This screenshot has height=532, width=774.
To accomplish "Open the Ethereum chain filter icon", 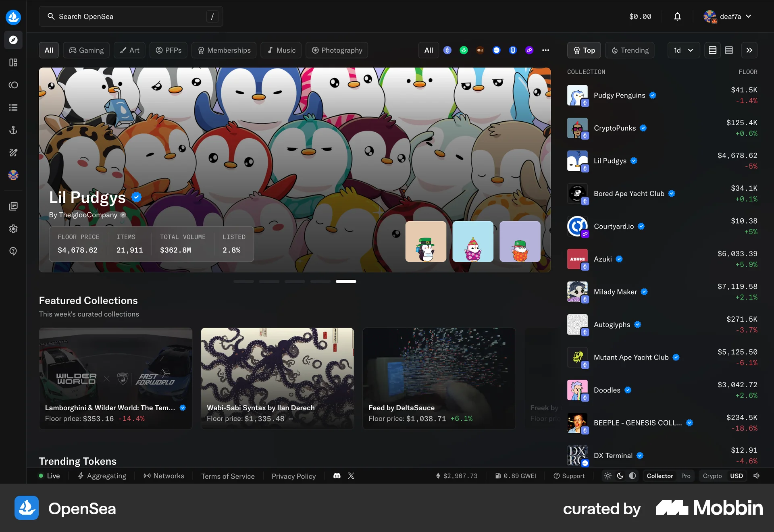I will [447, 50].
